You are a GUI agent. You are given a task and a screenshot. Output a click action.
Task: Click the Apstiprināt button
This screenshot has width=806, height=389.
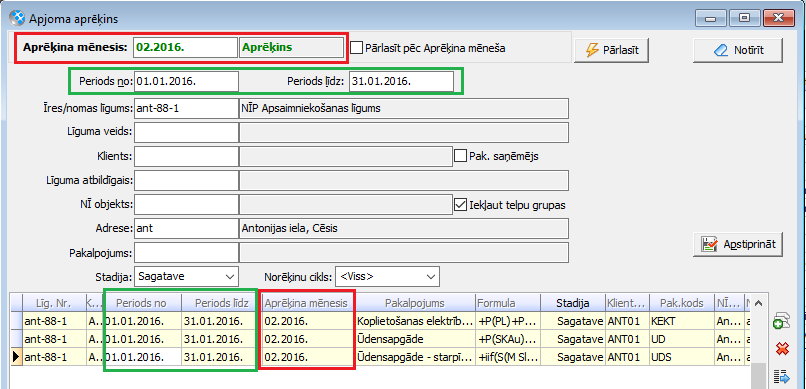click(x=738, y=244)
